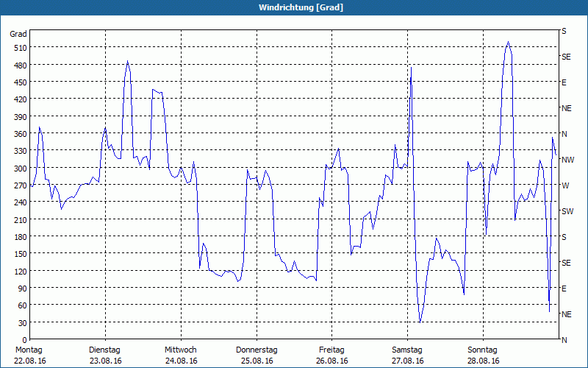Image resolution: width=588 pixels, height=368 pixels.
Task: Select the '60' y-axis value
Action: [x=23, y=305]
